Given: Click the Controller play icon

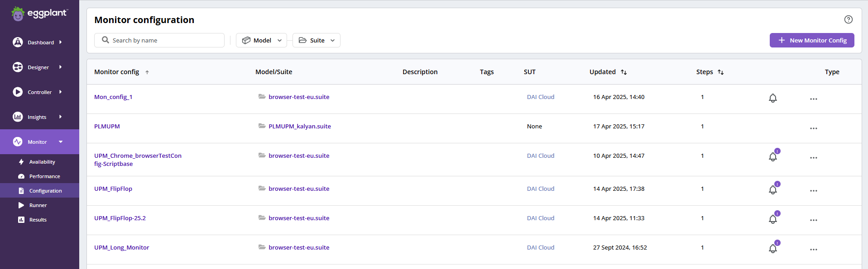Looking at the screenshot, I should click(x=18, y=92).
